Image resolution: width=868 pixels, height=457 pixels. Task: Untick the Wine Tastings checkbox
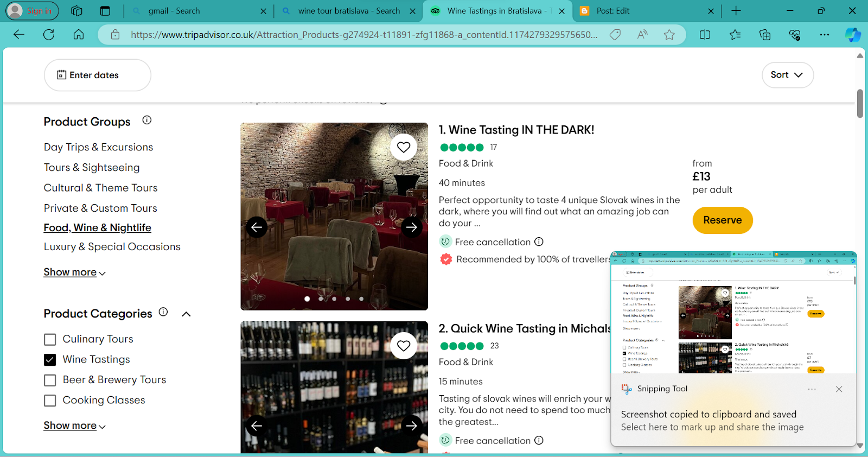click(50, 360)
